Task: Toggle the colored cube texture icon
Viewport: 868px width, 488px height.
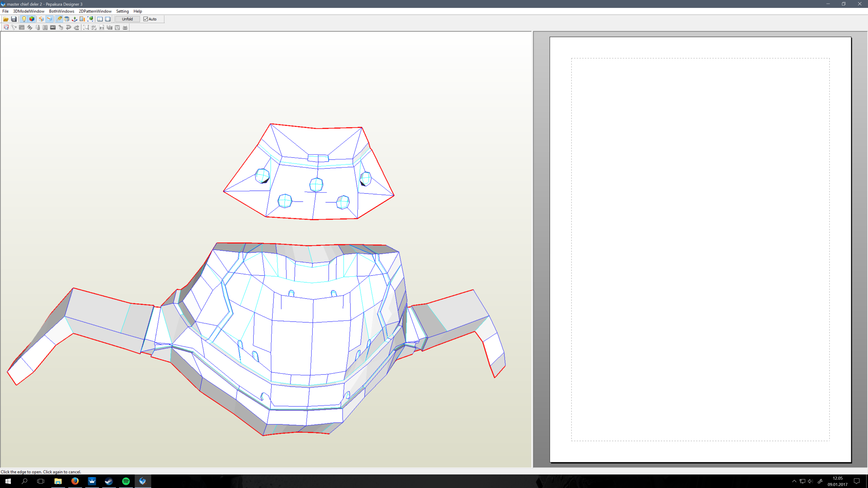Action: [x=32, y=19]
